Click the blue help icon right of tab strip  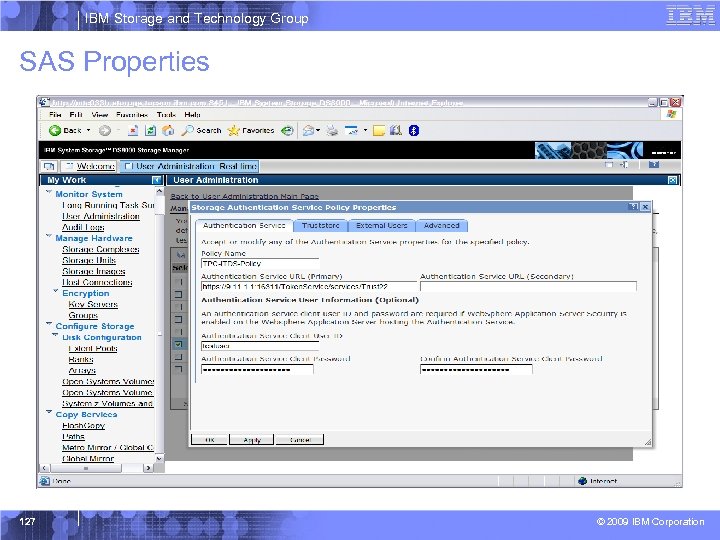pyautogui.click(x=654, y=164)
